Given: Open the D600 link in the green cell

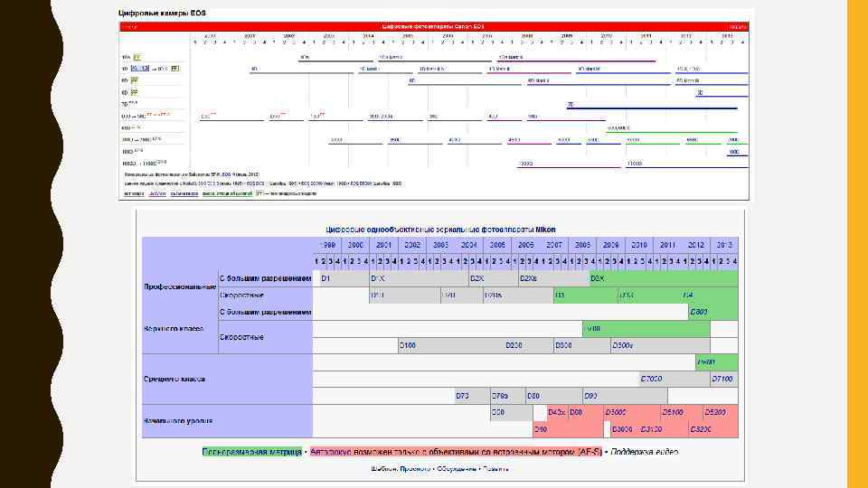Looking at the screenshot, I should coord(706,362).
